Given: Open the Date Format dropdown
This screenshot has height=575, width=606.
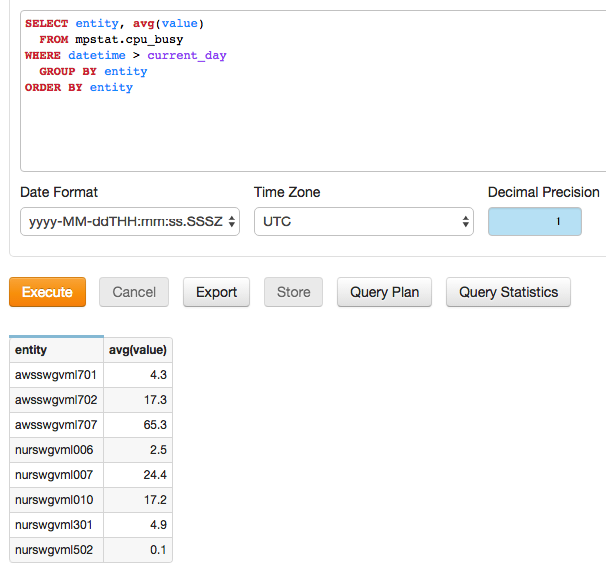Looking at the screenshot, I should pyautogui.click(x=130, y=221).
